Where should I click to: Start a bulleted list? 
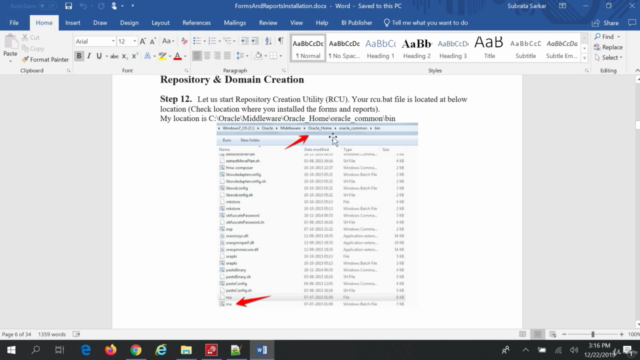click(197, 41)
